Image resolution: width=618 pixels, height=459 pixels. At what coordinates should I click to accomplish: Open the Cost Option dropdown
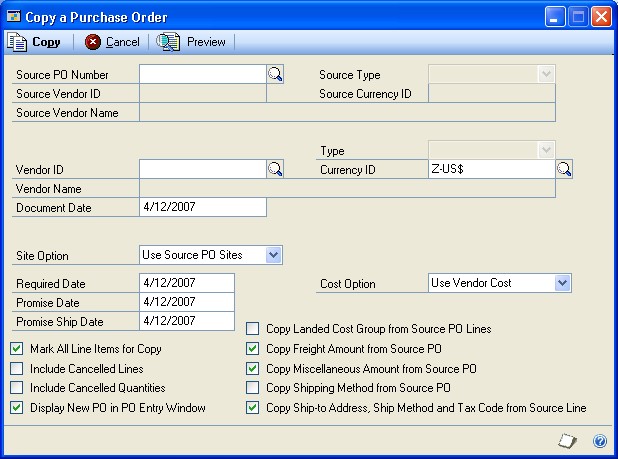tap(562, 283)
